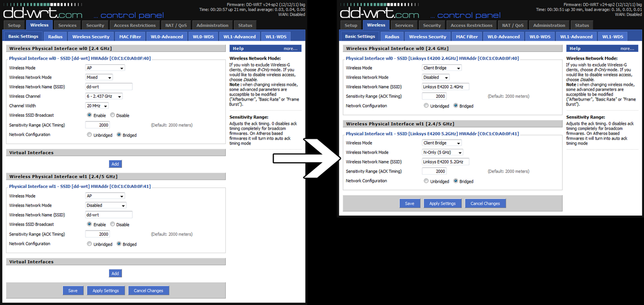Open Security tab in left panel
644x305 pixels.
coord(95,25)
